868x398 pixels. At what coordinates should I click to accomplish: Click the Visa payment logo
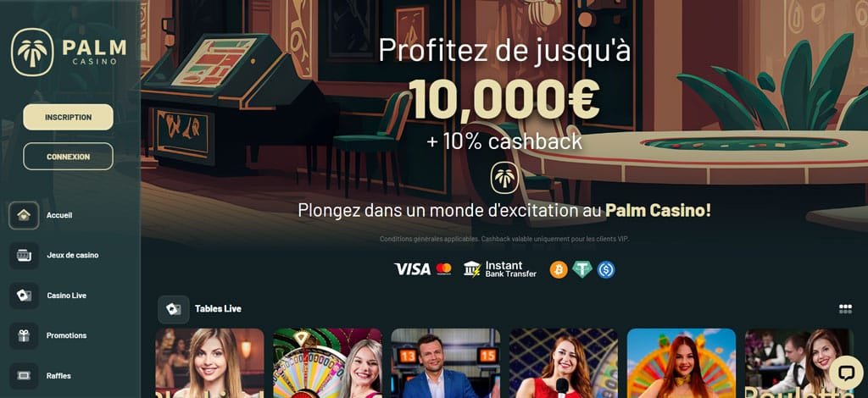coord(412,269)
